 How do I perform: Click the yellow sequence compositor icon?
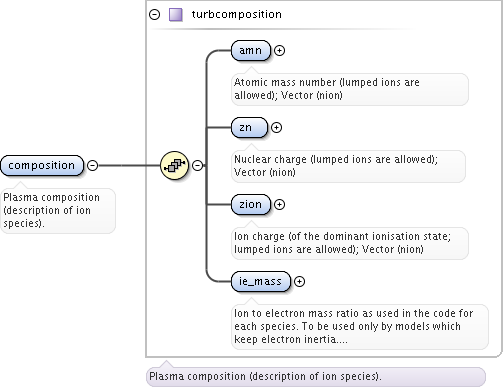pos(174,165)
